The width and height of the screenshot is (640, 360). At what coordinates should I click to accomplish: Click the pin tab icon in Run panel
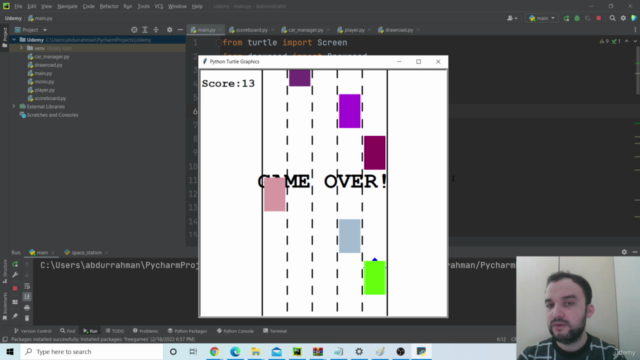[x=15, y=316]
